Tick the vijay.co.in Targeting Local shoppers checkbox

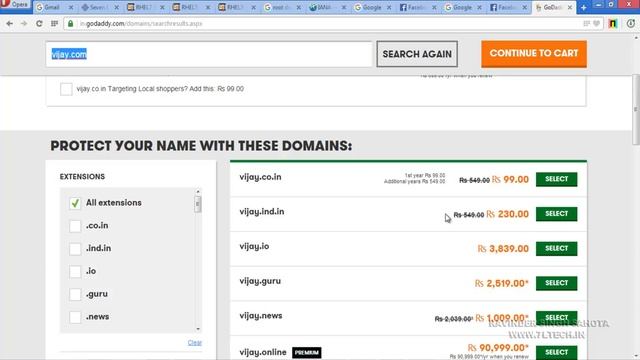[x=66, y=89]
